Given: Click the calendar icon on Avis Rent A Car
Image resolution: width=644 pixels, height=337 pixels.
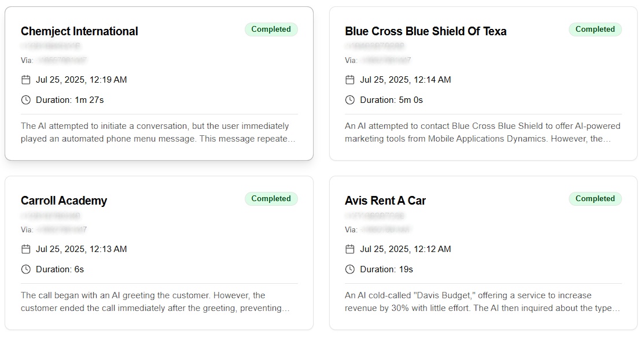Looking at the screenshot, I should [x=349, y=249].
